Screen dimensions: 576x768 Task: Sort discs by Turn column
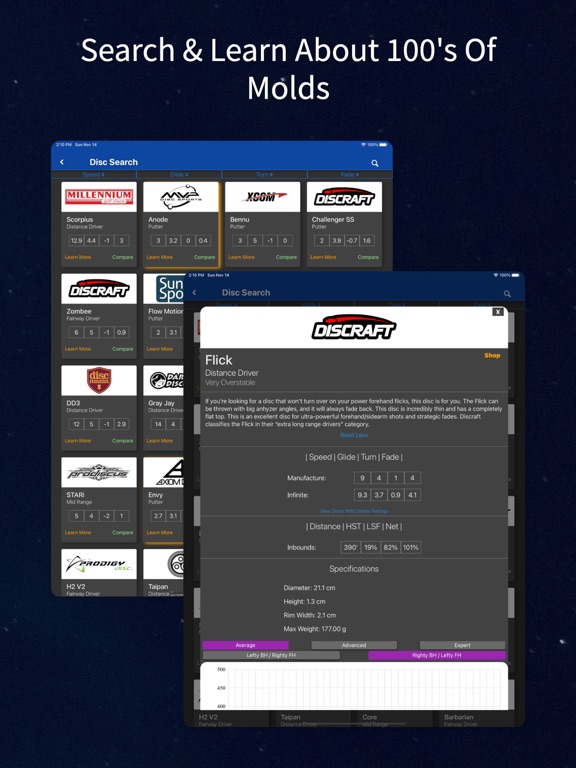[264, 174]
